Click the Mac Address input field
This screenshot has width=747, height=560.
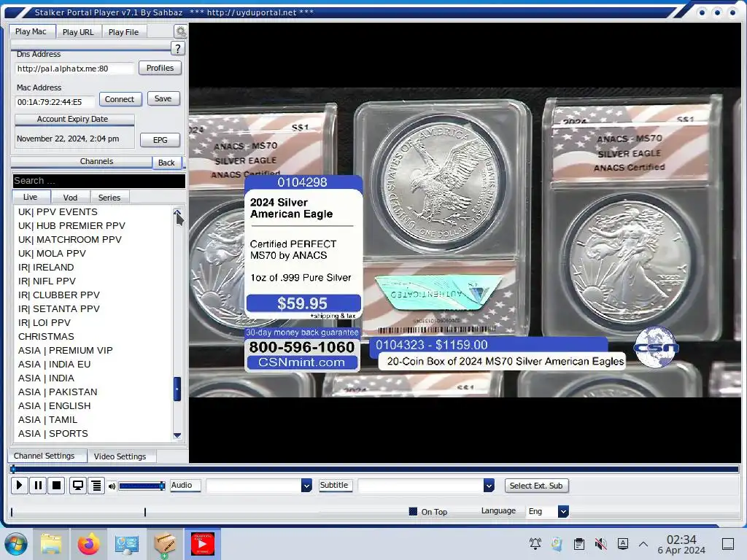click(55, 102)
